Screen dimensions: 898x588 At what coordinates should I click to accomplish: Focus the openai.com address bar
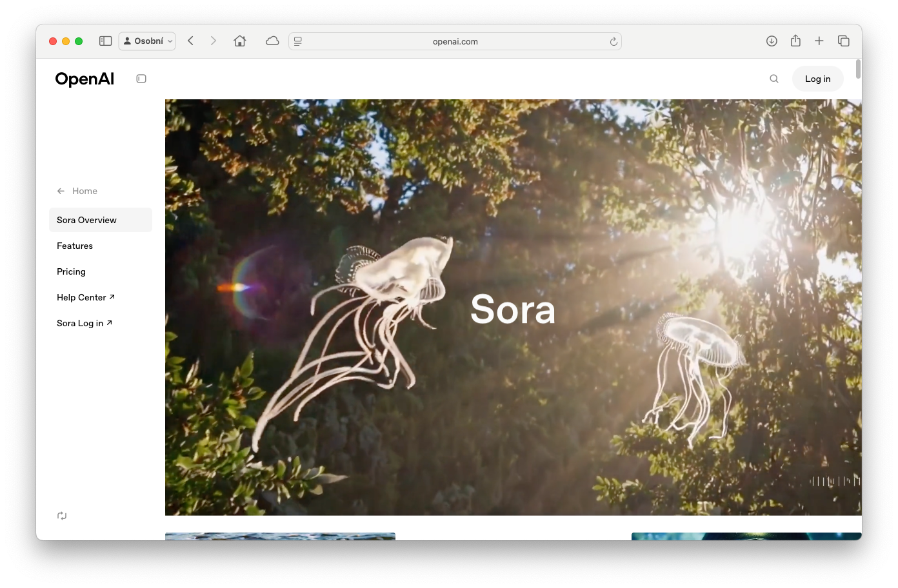click(455, 41)
